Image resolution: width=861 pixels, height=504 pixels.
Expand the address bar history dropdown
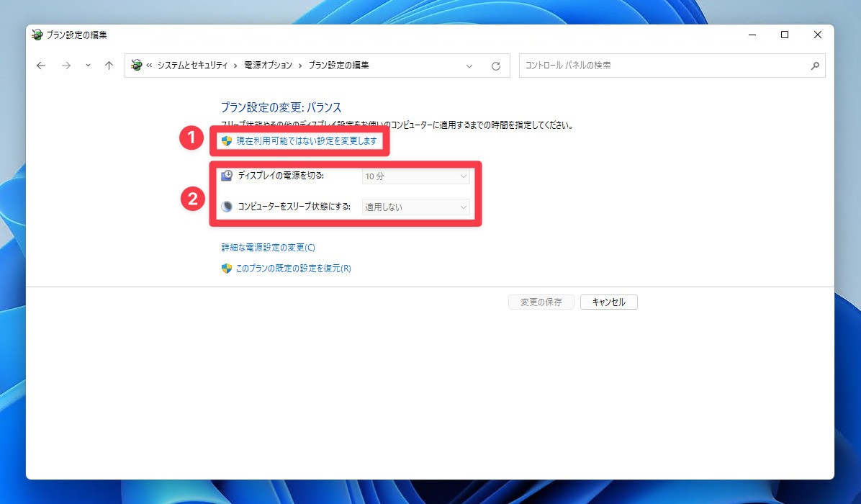pos(469,66)
